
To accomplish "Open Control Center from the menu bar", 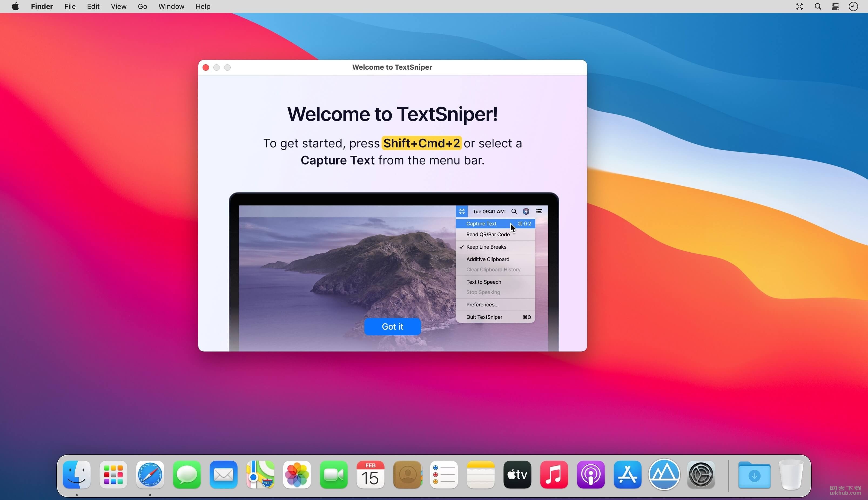I will (x=836, y=6).
